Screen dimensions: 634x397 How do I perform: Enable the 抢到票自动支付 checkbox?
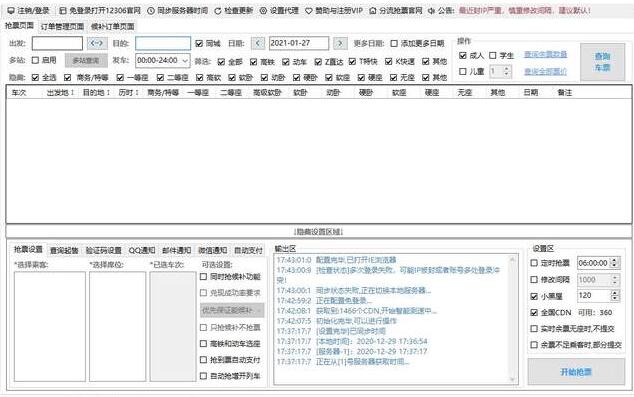tap(203, 359)
